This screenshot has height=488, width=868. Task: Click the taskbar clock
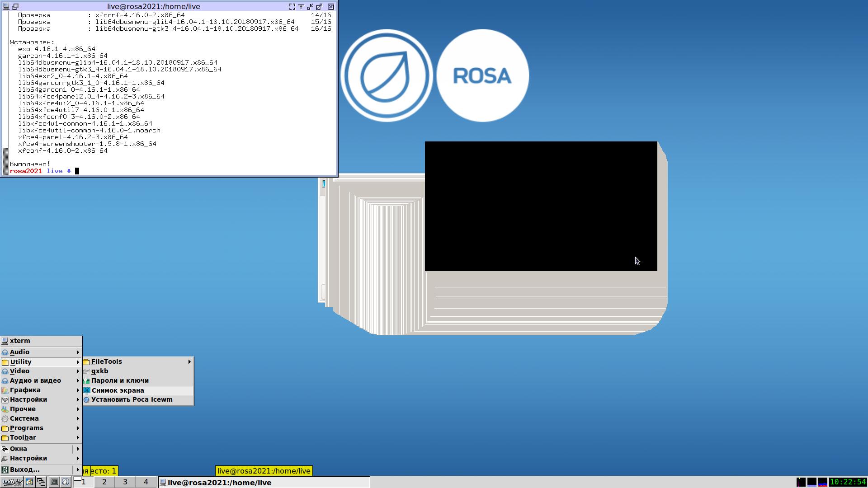[848, 482]
